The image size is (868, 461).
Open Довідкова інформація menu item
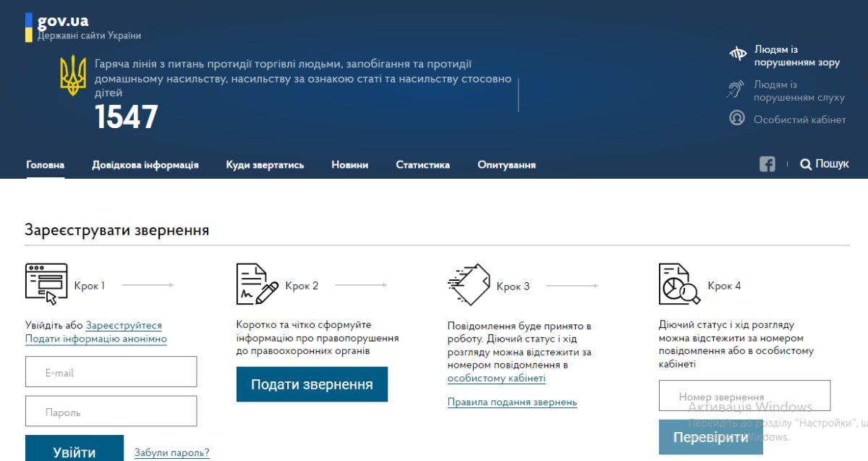click(x=145, y=165)
